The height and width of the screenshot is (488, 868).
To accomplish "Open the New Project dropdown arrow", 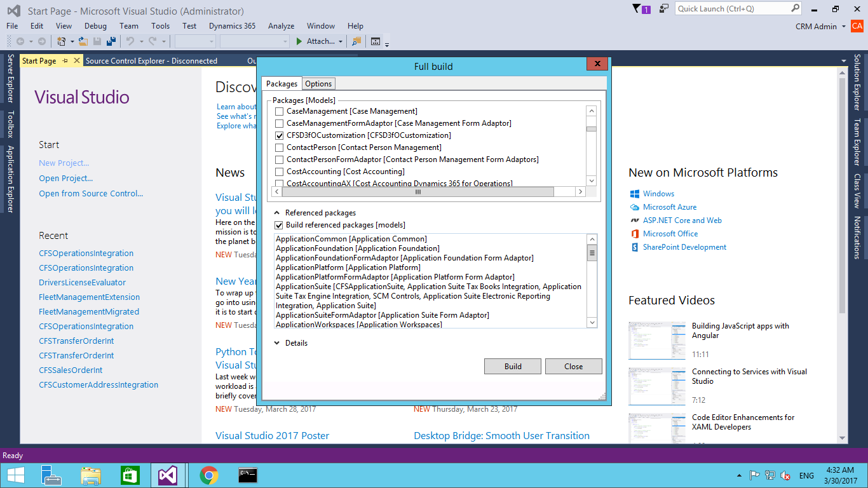I will point(72,42).
